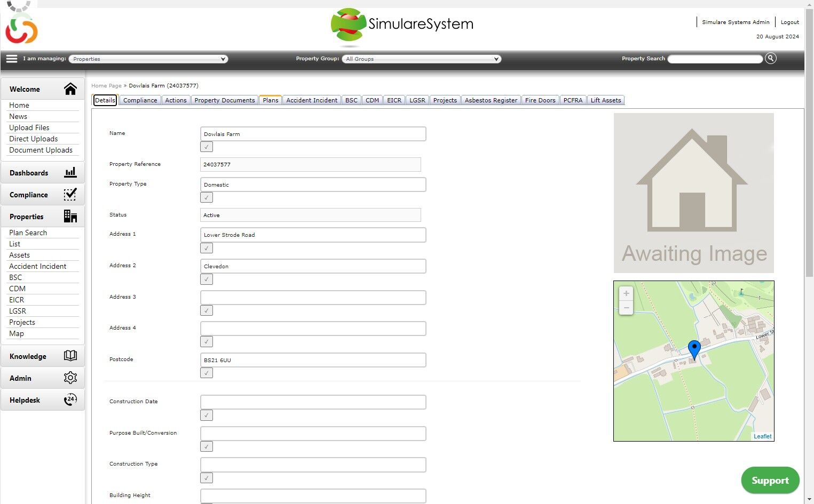Image resolution: width=814 pixels, height=504 pixels.
Task: Collapse the Welcome sidebar section
Action: [x=43, y=89]
